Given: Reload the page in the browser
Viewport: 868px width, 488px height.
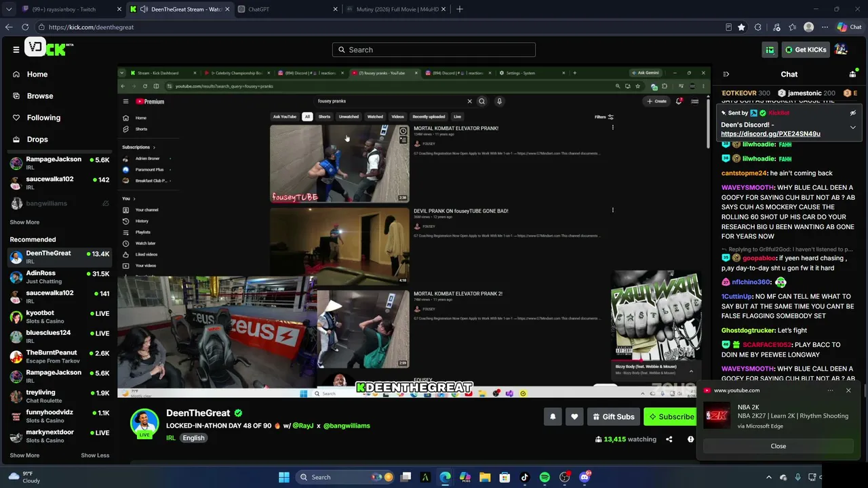Looking at the screenshot, I should 25,27.
